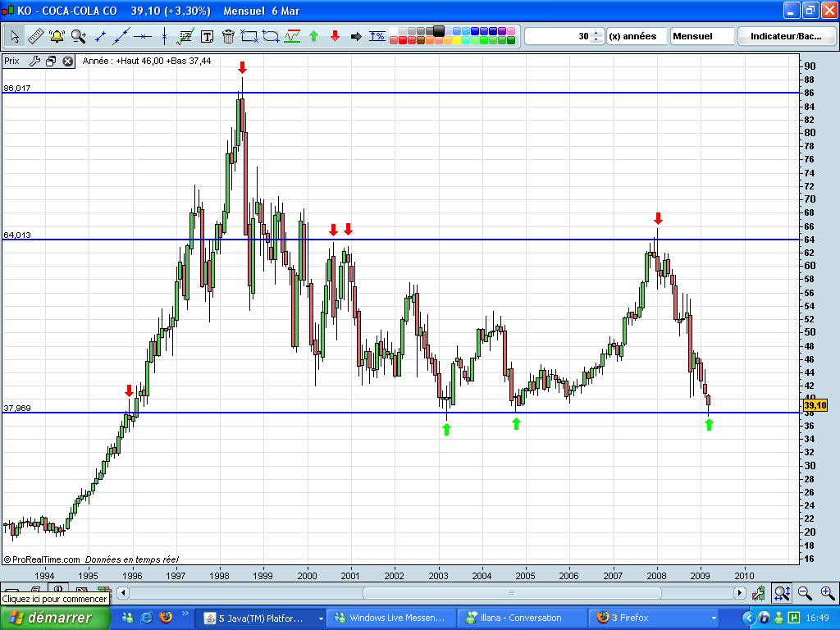Click the taskbar clock showing 16:49
The height and width of the screenshot is (630, 840).
point(819,619)
